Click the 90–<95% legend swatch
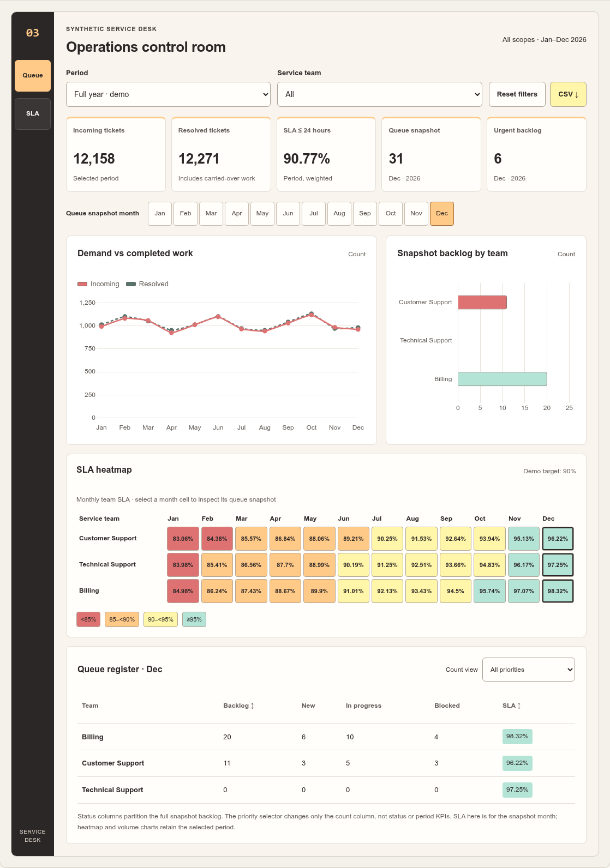This screenshot has height=868, width=610. click(x=160, y=619)
